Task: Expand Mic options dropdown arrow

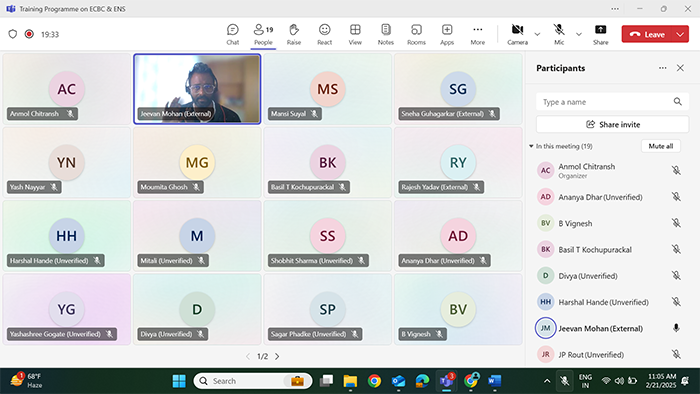Action: pos(579,34)
